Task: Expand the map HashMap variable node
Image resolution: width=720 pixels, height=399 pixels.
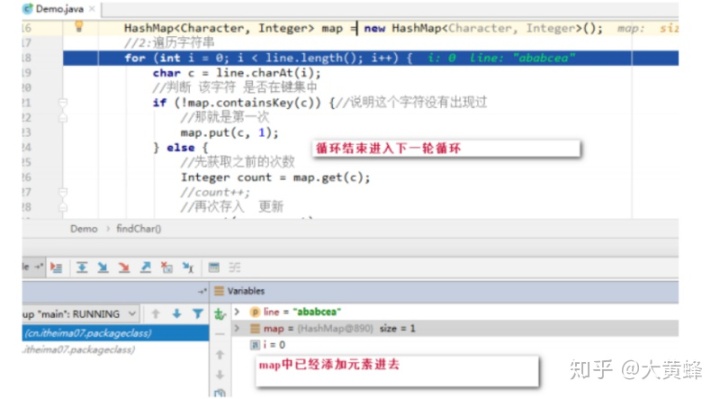Action: 237,328
